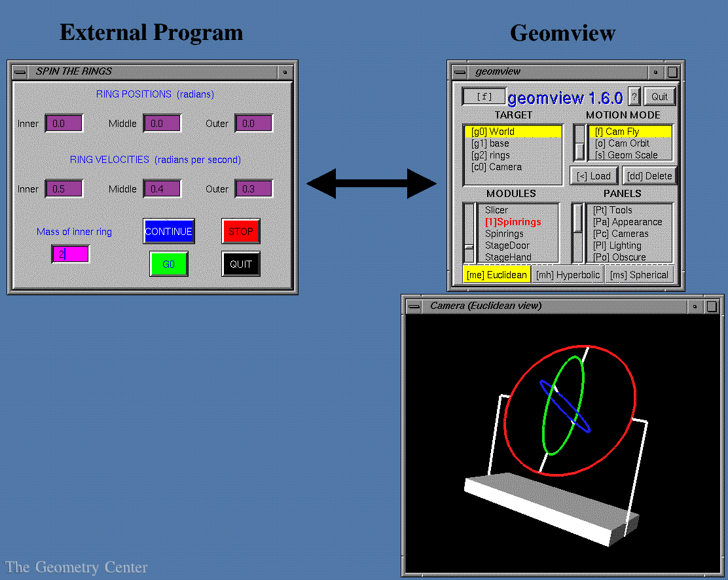Click the MODULES list scrollbar
The image size is (728, 580).
pyautogui.click(x=467, y=233)
